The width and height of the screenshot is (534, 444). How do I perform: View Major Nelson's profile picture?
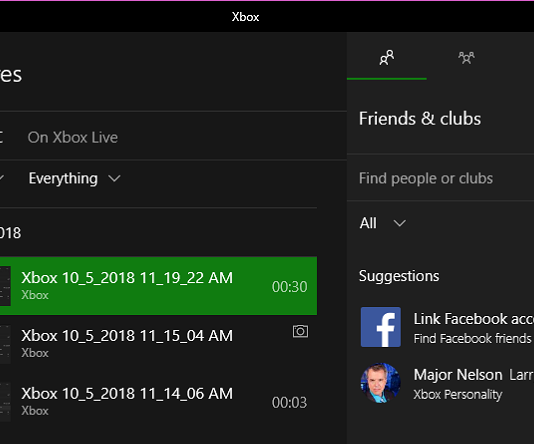pyautogui.click(x=380, y=383)
